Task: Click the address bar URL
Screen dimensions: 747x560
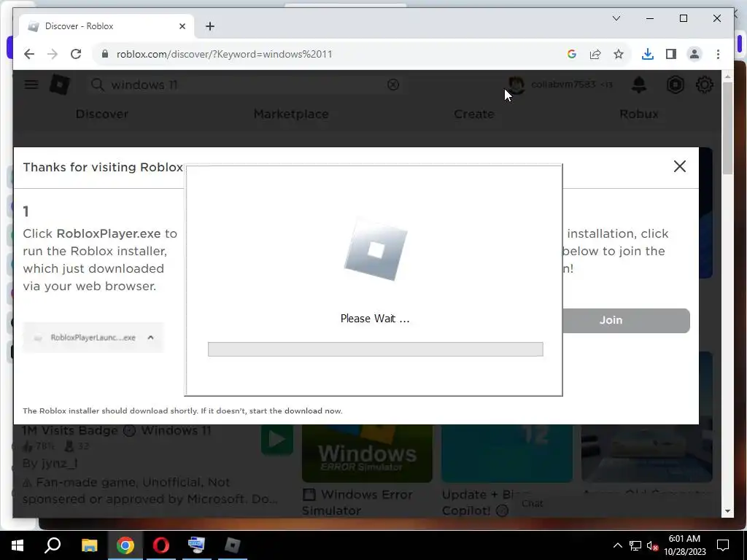Action: (225, 54)
